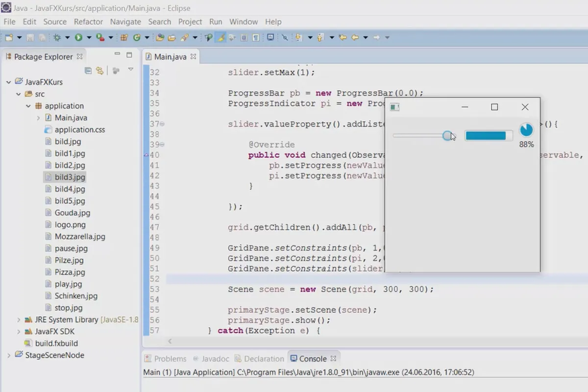Open the External Tools dropdown arrow
Viewport: 588px width, 392px height.
111,37
